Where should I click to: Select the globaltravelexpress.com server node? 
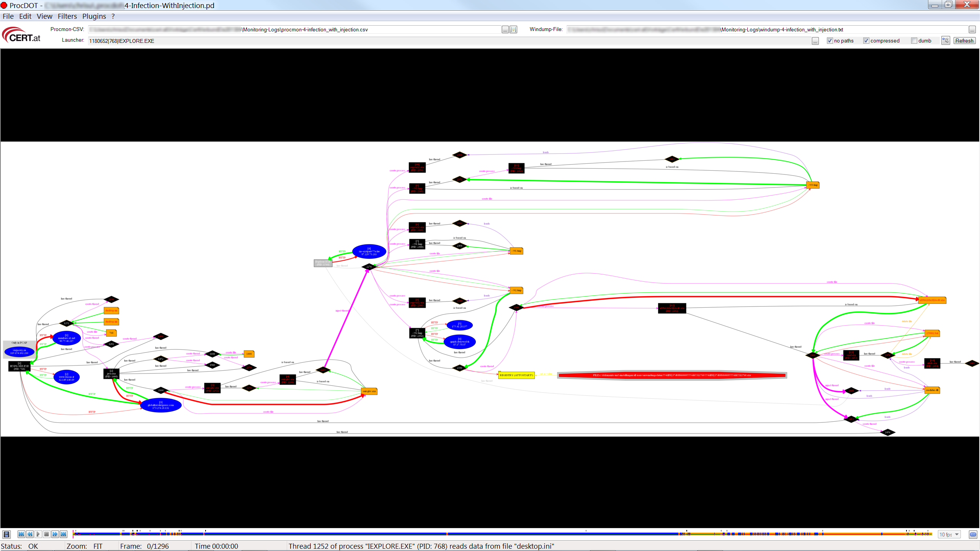[161, 405]
